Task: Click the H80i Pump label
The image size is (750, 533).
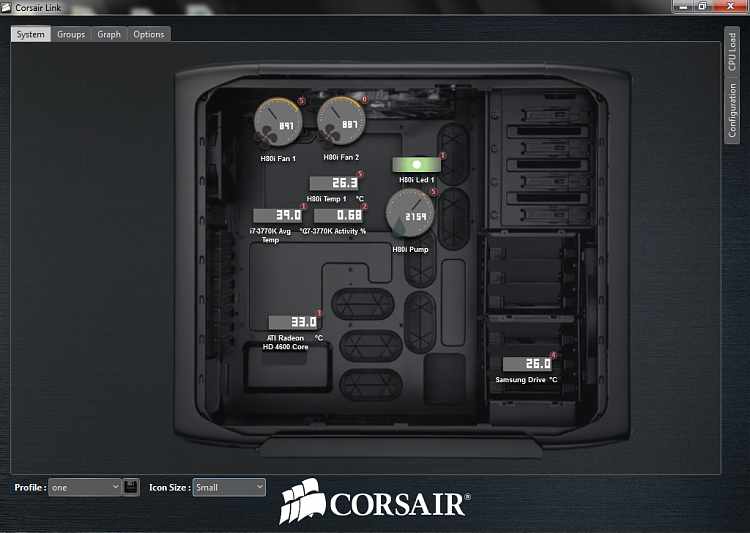Action: [410, 249]
